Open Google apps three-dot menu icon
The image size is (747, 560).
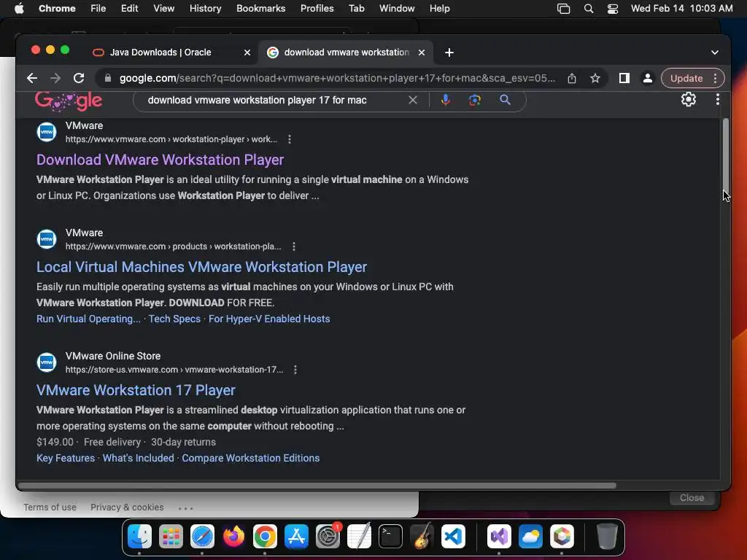[x=718, y=99]
